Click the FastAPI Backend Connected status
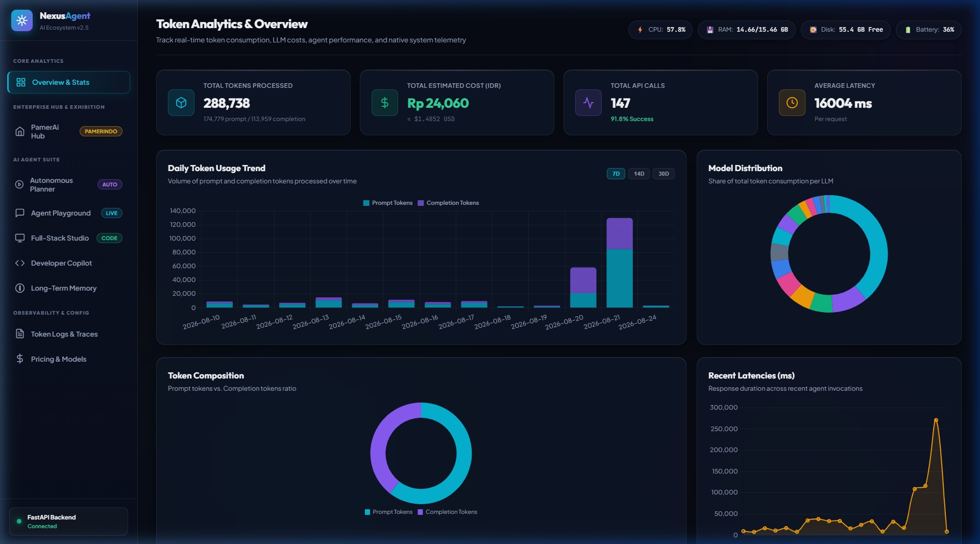This screenshot has width=980, height=544. point(68,522)
